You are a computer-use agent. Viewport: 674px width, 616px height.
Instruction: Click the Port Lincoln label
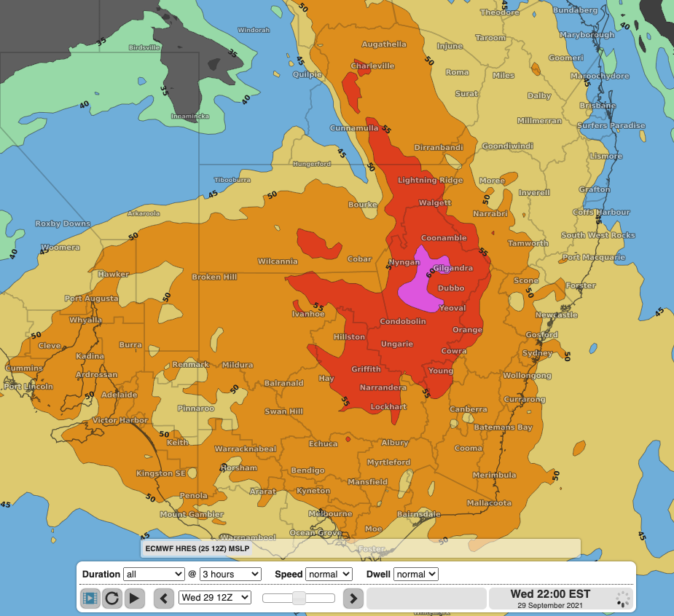(x=28, y=387)
